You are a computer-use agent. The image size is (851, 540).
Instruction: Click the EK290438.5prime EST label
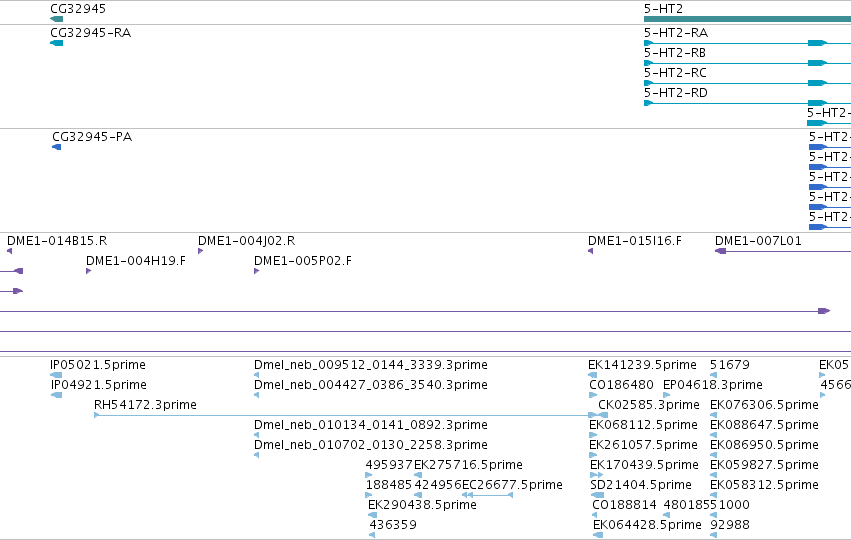click(422, 505)
